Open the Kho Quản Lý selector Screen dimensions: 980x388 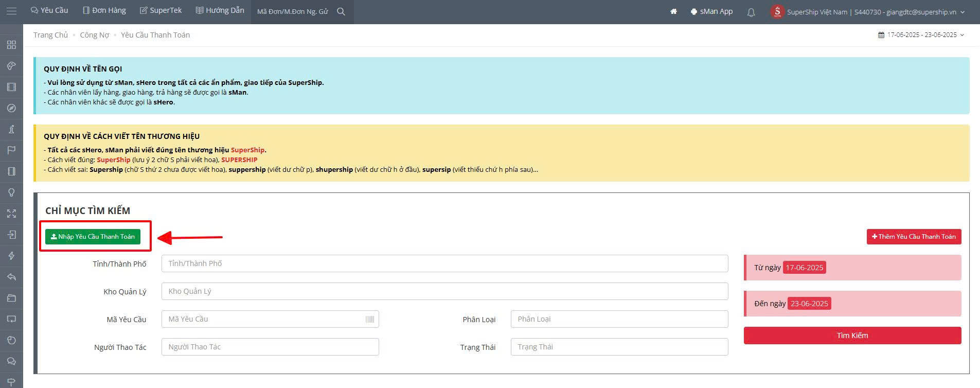coord(444,291)
